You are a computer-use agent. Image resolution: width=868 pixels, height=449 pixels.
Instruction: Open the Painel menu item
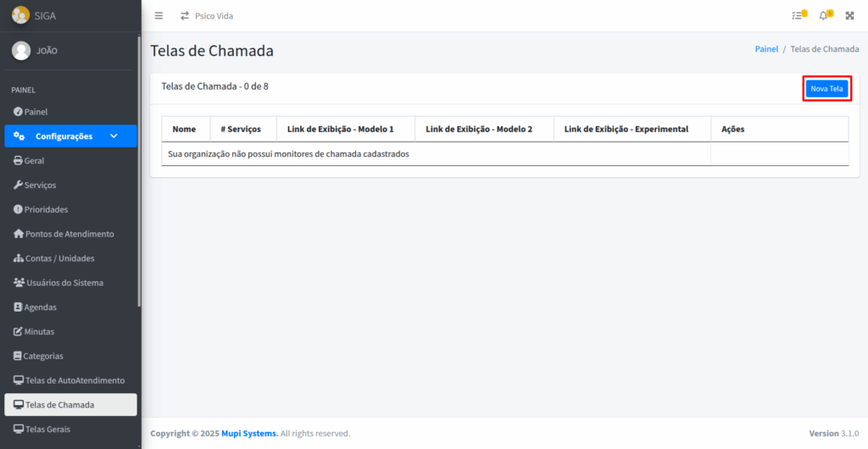(x=71, y=112)
